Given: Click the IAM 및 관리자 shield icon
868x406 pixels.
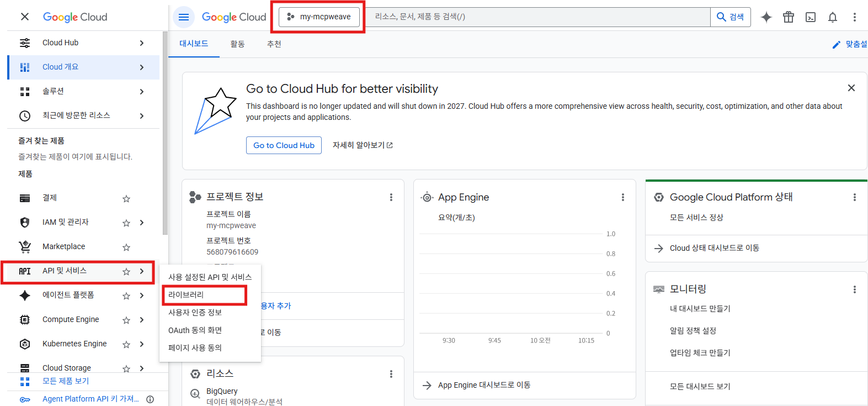Looking at the screenshot, I should (x=25, y=223).
